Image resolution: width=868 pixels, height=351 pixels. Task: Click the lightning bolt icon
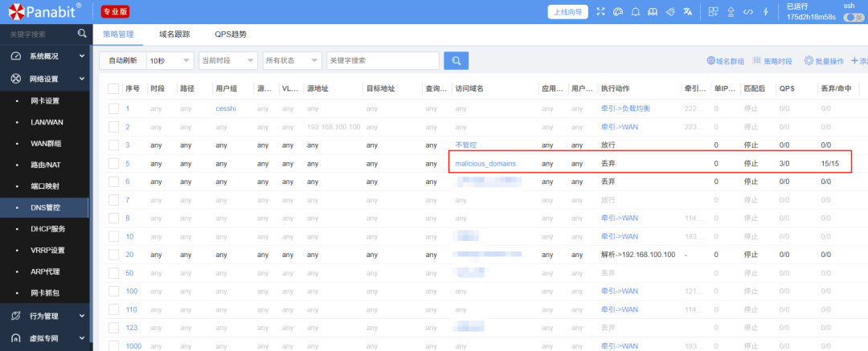[766, 11]
